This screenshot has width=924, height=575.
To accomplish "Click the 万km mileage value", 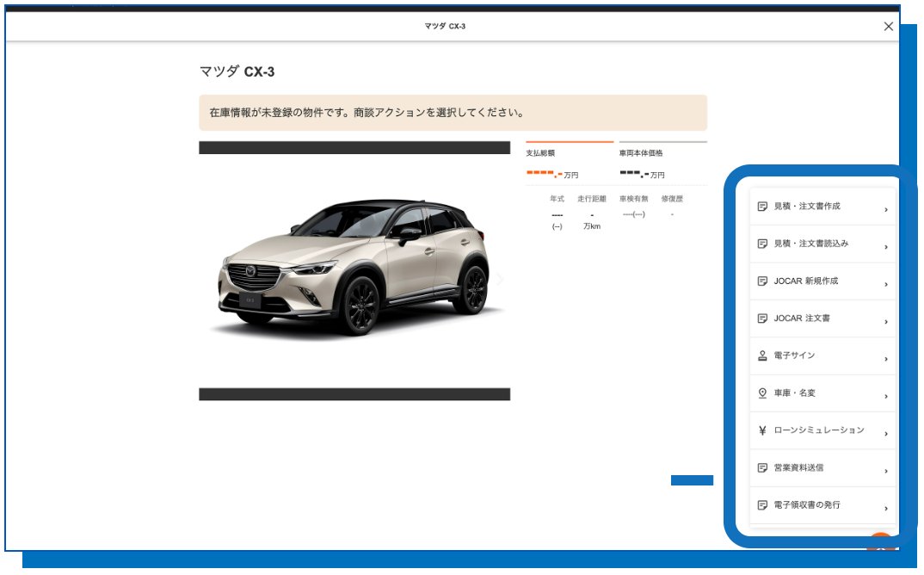I will point(592,226).
